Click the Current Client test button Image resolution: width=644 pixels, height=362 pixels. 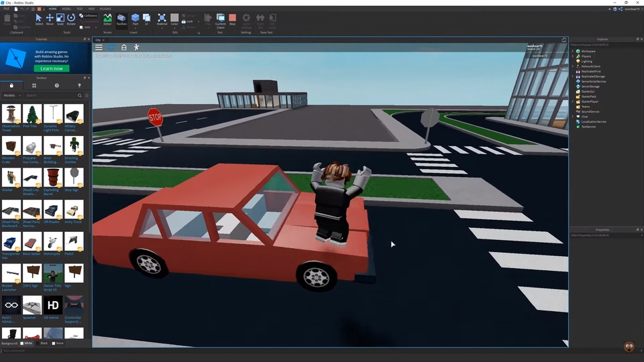(221, 21)
